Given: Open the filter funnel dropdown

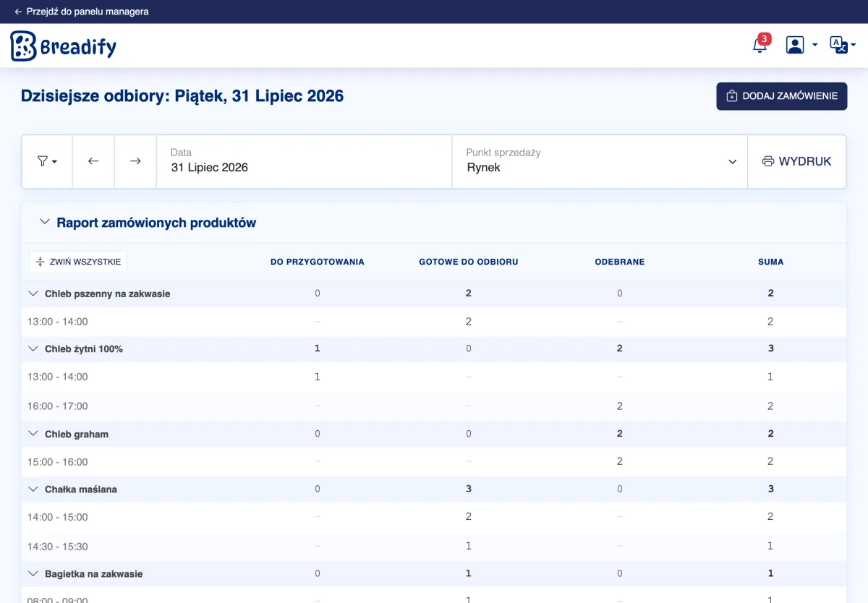Looking at the screenshot, I should coord(47,161).
